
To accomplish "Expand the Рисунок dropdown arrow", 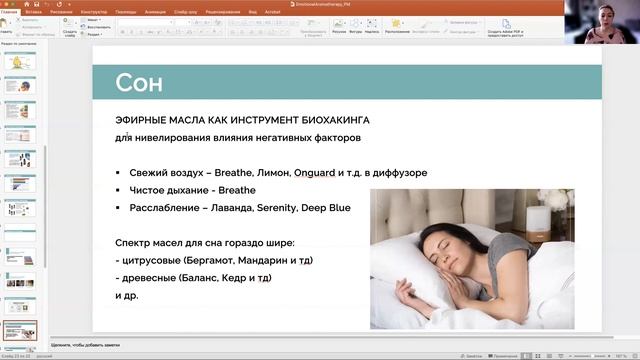I will click(345, 23).
